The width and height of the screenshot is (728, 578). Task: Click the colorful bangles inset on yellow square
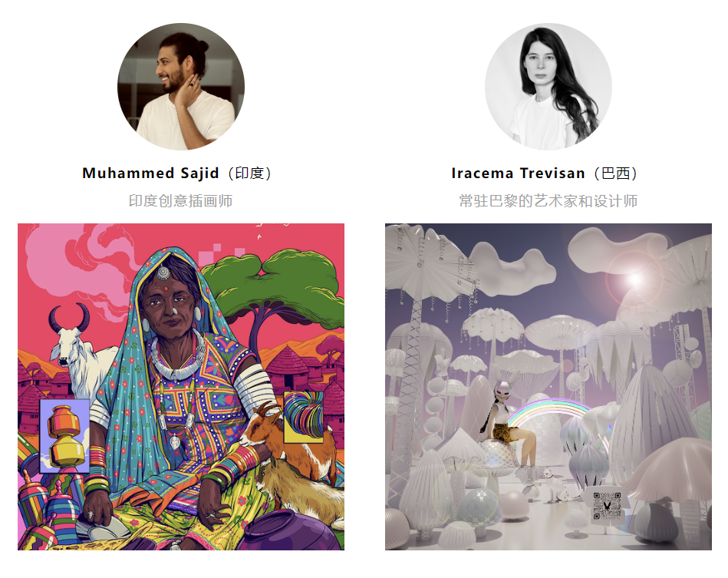pyautogui.click(x=304, y=416)
